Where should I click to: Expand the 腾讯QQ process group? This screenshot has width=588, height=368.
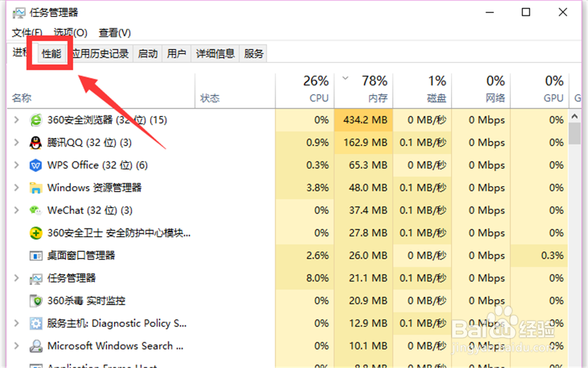(16, 142)
